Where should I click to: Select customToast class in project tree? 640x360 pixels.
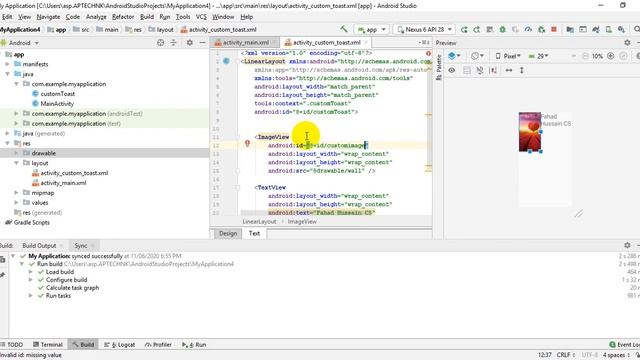pyautogui.click(x=58, y=94)
